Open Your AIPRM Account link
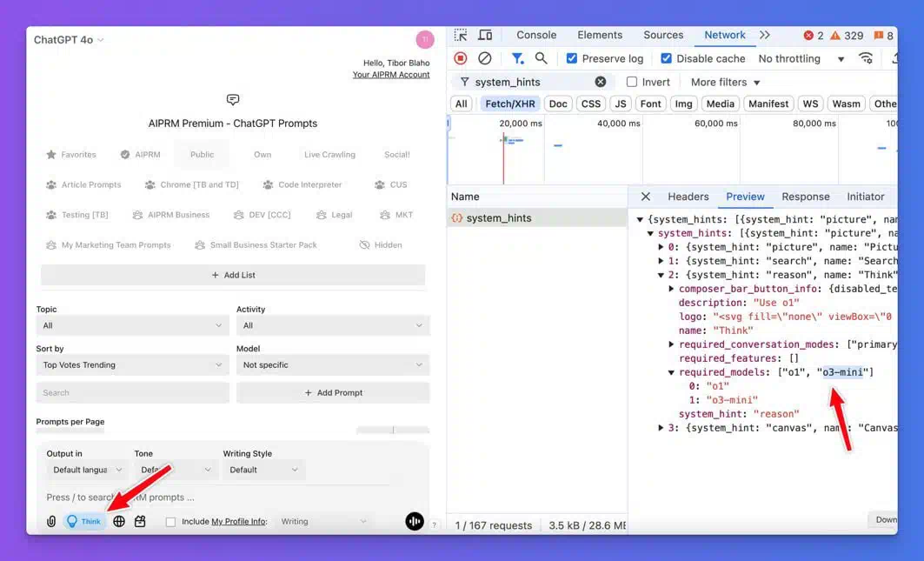The width and height of the screenshot is (924, 561). click(x=391, y=75)
